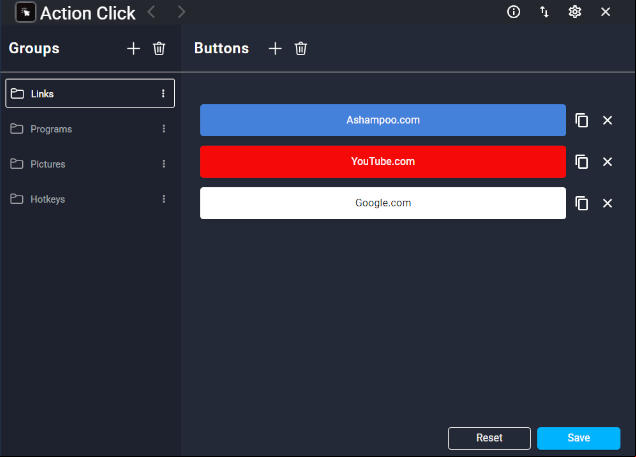Image resolution: width=636 pixels, height=457 pixels.
Task: Open the Programs group three-dot menu
Action: pos(163,129)
